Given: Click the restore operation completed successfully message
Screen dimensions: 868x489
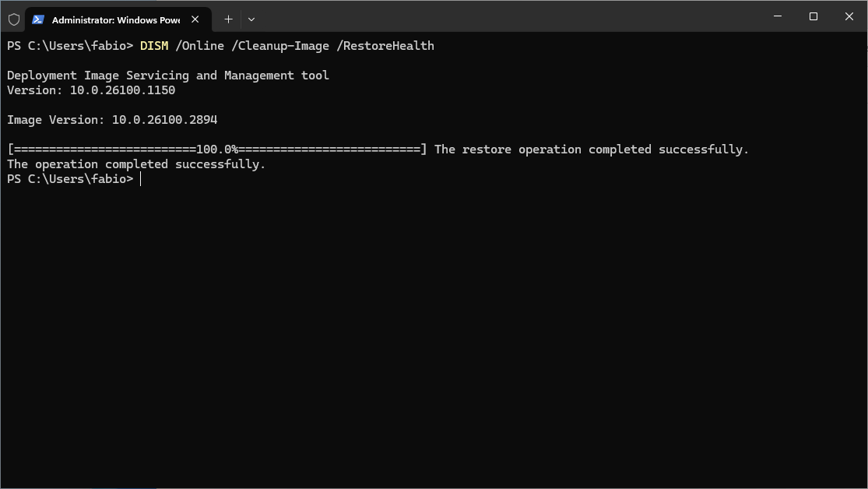Looking at the screenshot, I should pyautogui.click(x=591, y=150).
